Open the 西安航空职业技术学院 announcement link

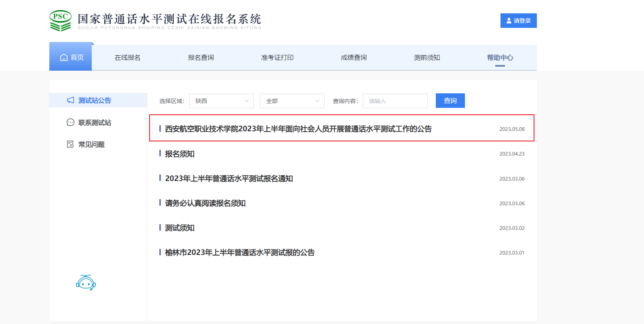tap(298, 129)
